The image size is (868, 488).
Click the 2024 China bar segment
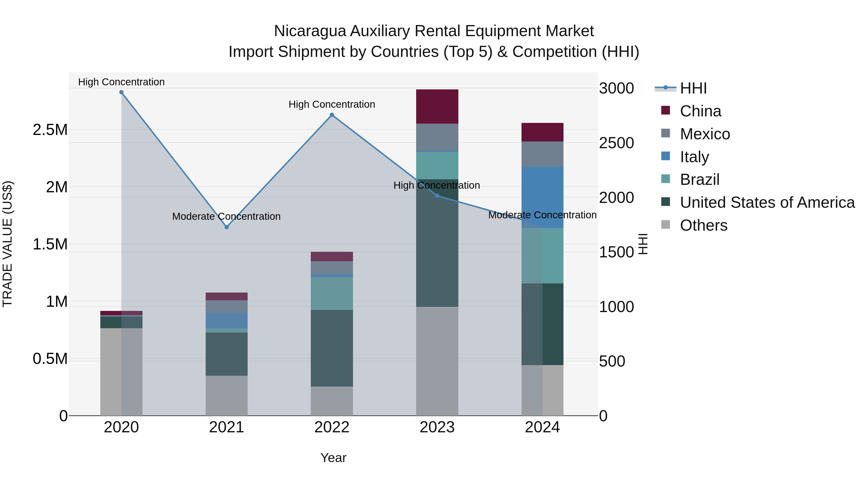point(542,132)
